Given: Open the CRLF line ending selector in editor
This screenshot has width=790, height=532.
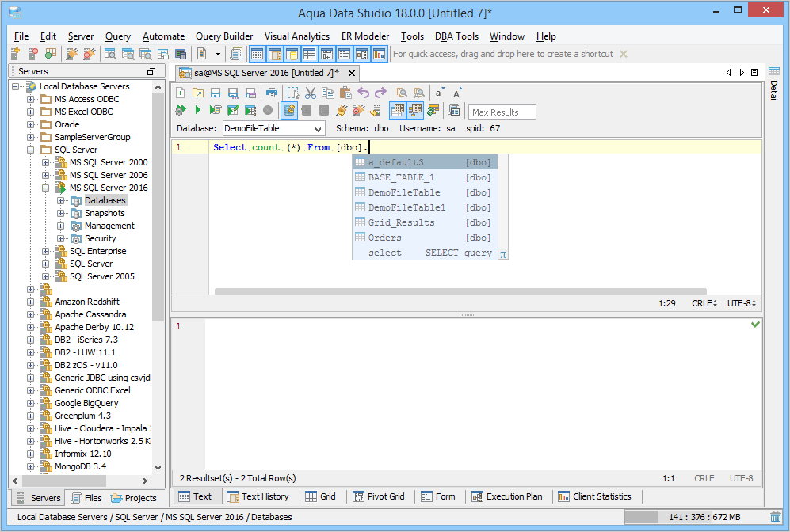Looking at the screenshot, I should coord(704,303).
